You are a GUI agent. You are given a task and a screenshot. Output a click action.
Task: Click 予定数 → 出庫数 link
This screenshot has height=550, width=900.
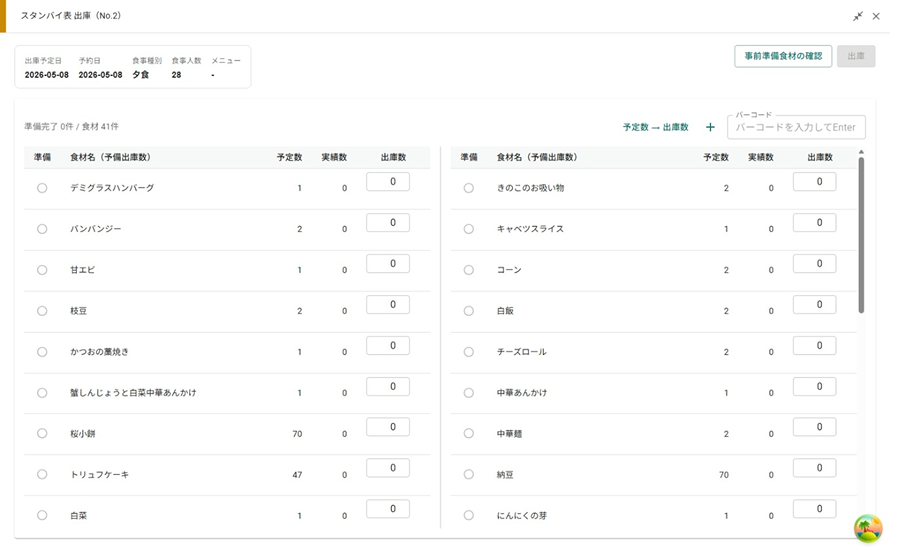point(655,127)
